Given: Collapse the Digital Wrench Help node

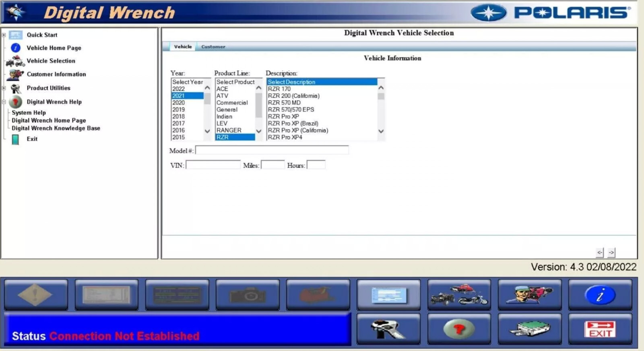Looking at the screenshot, I should [4, 102].
